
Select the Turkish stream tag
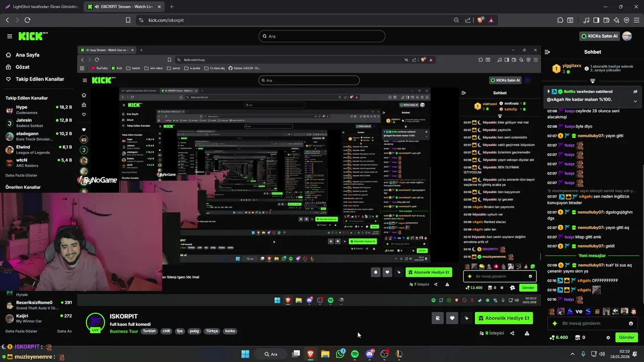pos(149,331)
